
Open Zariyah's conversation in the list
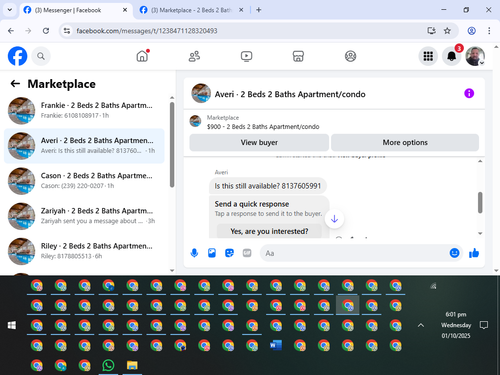click(x=84, y=216)
